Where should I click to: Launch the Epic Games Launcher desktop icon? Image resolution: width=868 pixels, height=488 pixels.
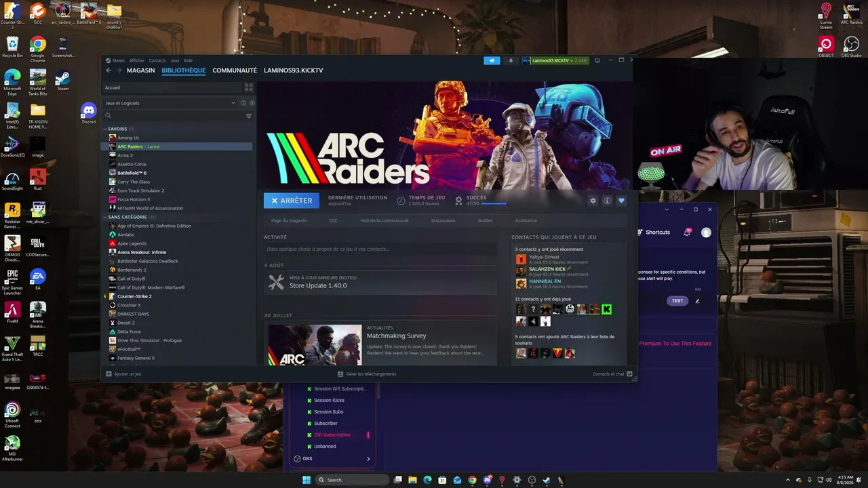coord(12,281)
